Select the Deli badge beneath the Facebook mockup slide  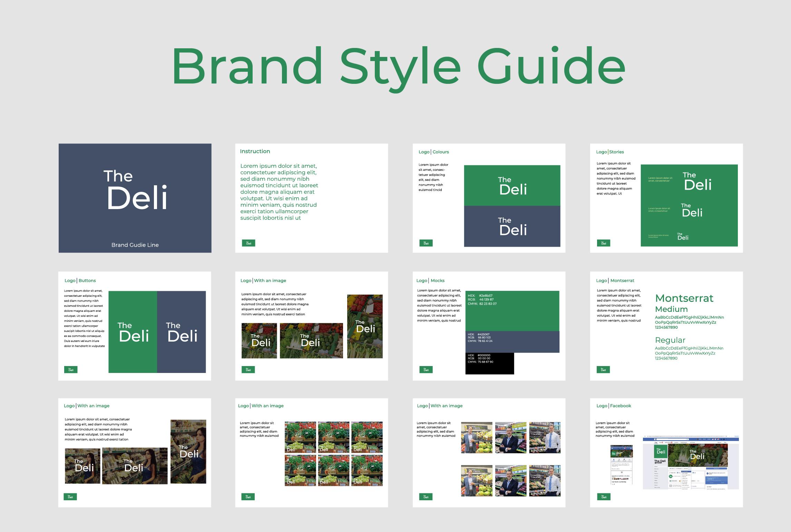pos(604,497)
